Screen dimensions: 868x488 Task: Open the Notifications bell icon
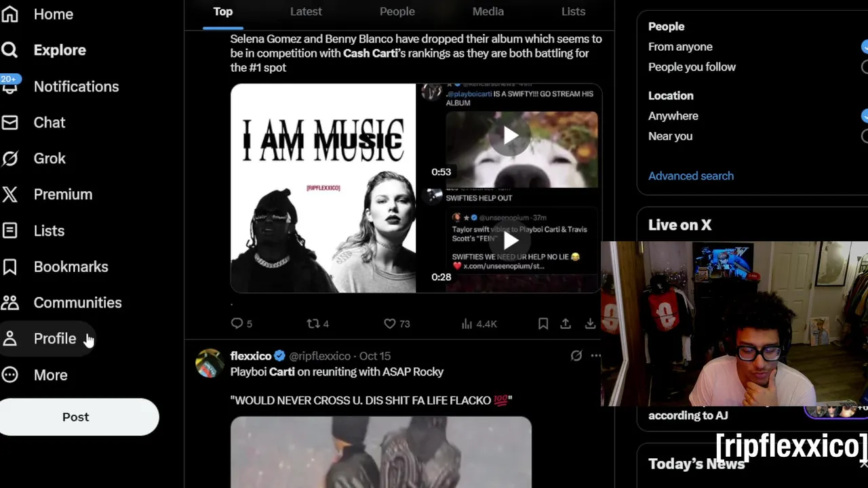(x=9, y=86)
